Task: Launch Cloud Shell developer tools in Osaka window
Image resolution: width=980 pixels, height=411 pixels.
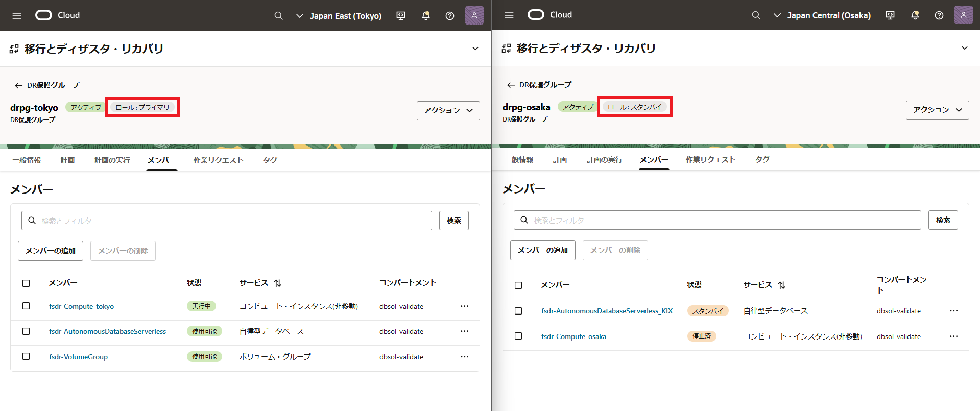Action: pyautogui.click(x=890, y=15)
